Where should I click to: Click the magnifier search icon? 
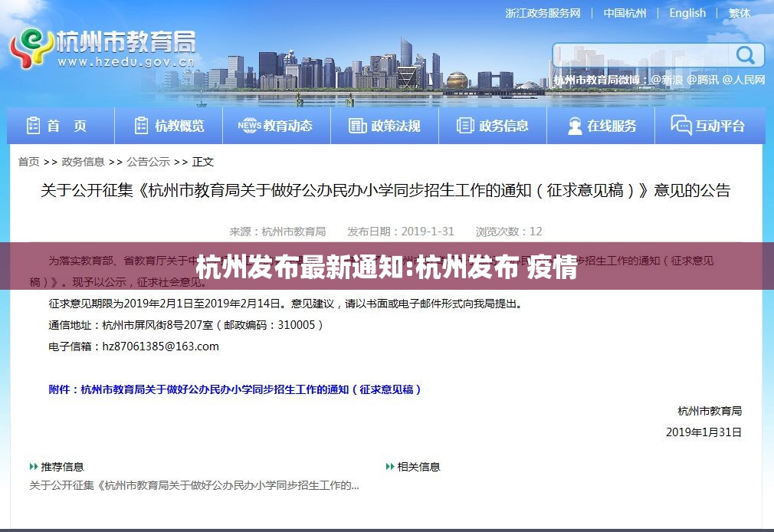coord(746,55)
